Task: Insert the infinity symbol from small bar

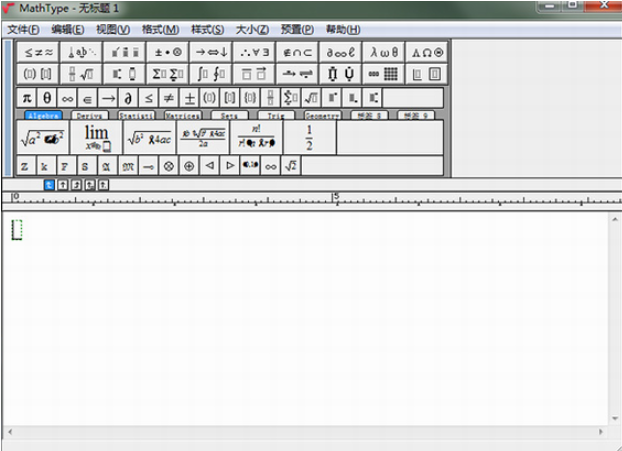Action: (67, 98)
